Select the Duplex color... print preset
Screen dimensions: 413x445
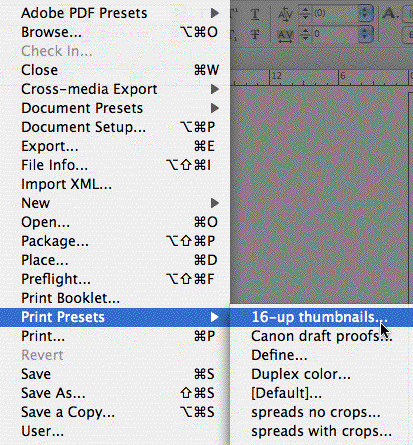[x=321, y=374]
